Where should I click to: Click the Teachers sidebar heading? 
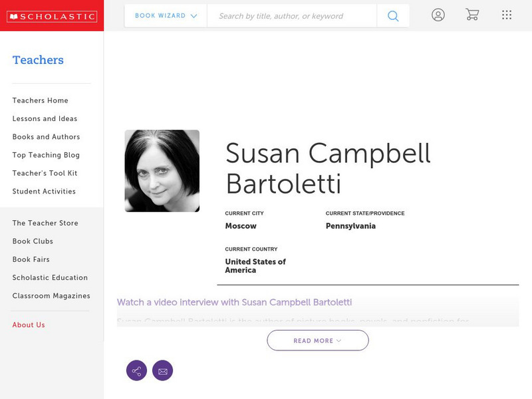pos(38,60)
